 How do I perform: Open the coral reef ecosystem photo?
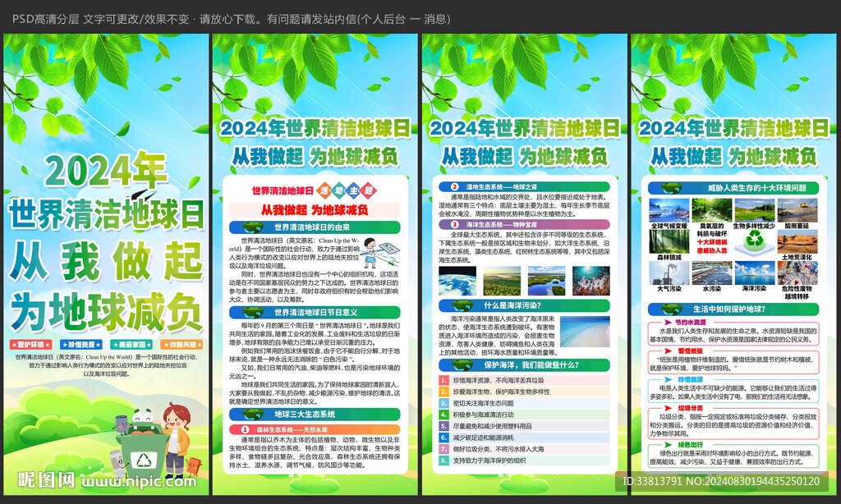click(x=591, y=281)
